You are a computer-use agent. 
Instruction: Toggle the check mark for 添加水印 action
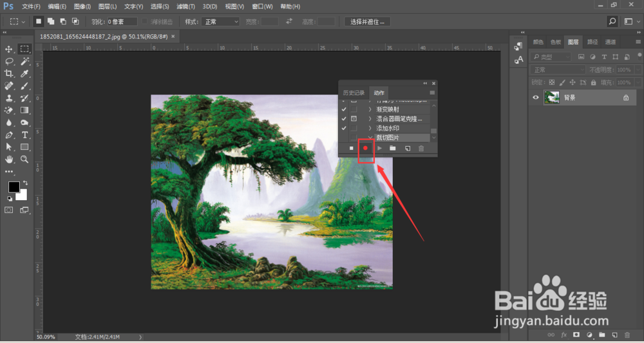(x=344, y=128)
